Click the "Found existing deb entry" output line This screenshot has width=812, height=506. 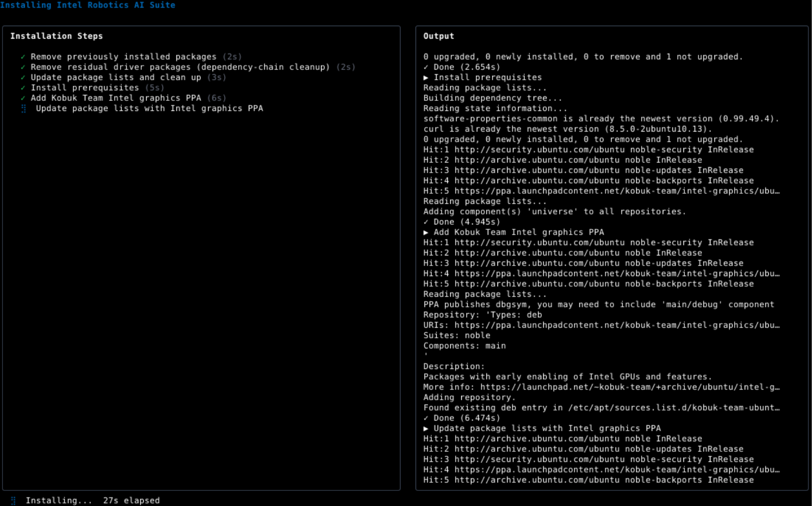click(601, 408)
